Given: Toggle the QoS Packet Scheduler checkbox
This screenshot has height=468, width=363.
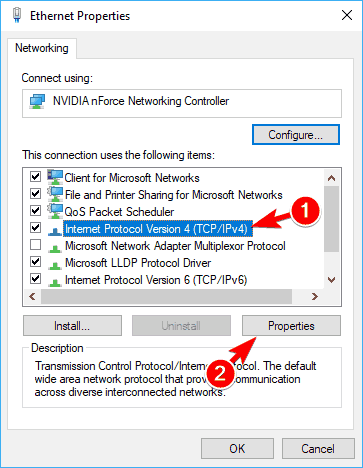Looking at the screenshot, I should coord(35,211).
